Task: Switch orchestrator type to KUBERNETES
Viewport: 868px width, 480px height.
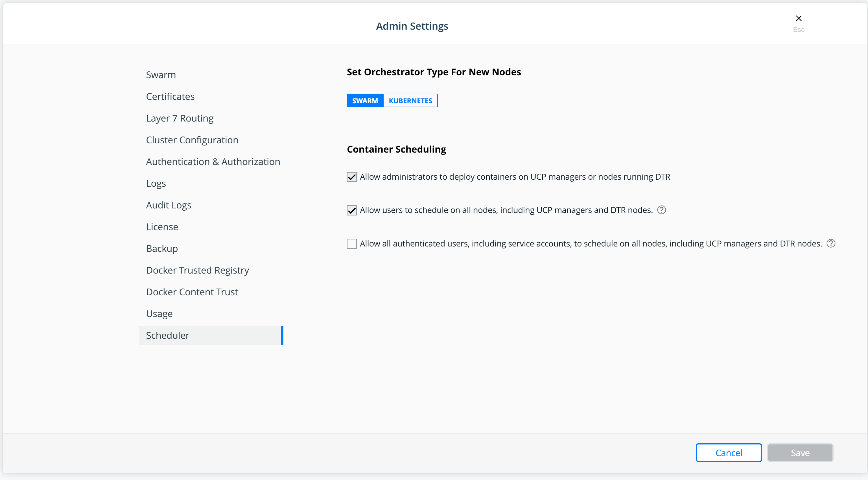Action: (x=410, y=101)
